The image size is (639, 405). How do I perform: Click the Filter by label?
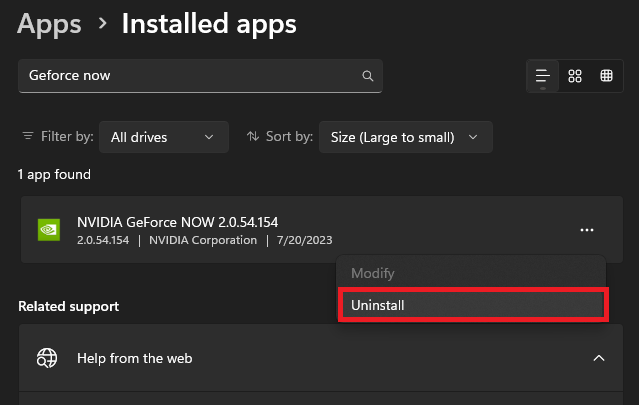[x=67, y=136]
